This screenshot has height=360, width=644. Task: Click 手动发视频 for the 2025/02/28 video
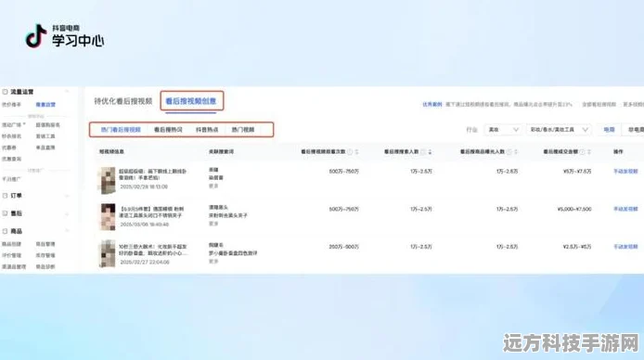625,171
